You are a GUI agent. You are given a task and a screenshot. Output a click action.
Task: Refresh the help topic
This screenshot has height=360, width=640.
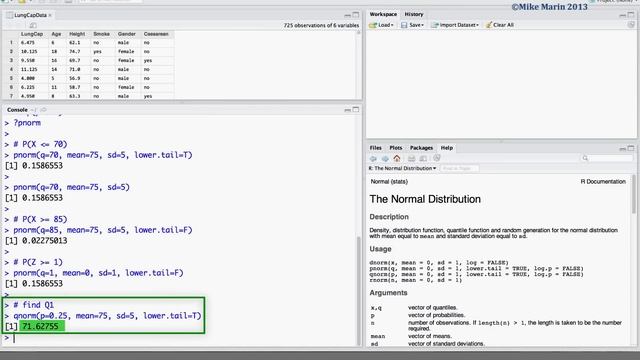click(437, 158)
